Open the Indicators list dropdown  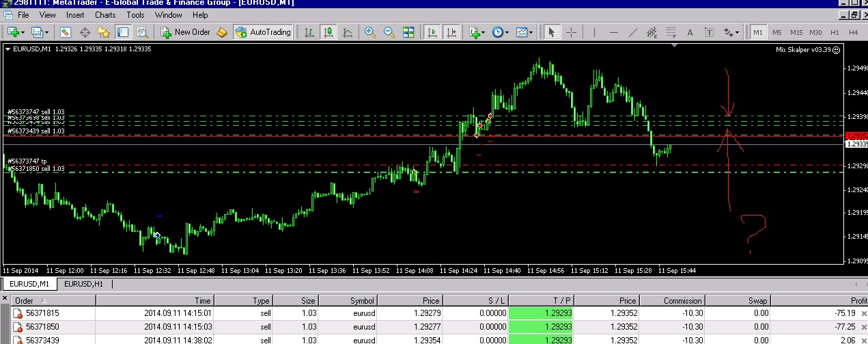(x=477, y=31)
